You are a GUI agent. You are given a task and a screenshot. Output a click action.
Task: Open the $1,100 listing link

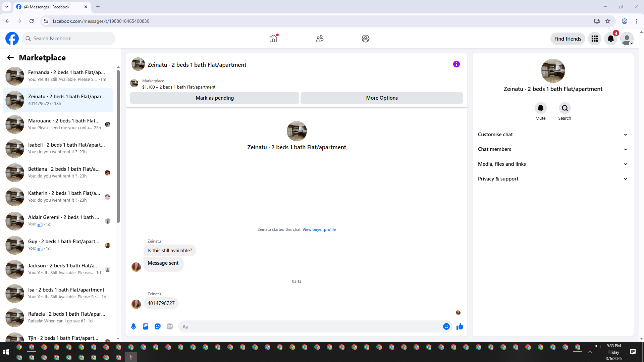point(179,87)
